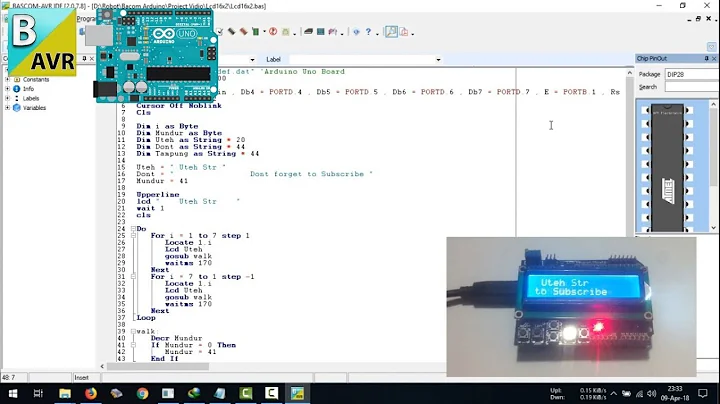Expand the Info tree node
Viewport: 720px width, 404px height.
pyautogui.click(x=7, y=89)
